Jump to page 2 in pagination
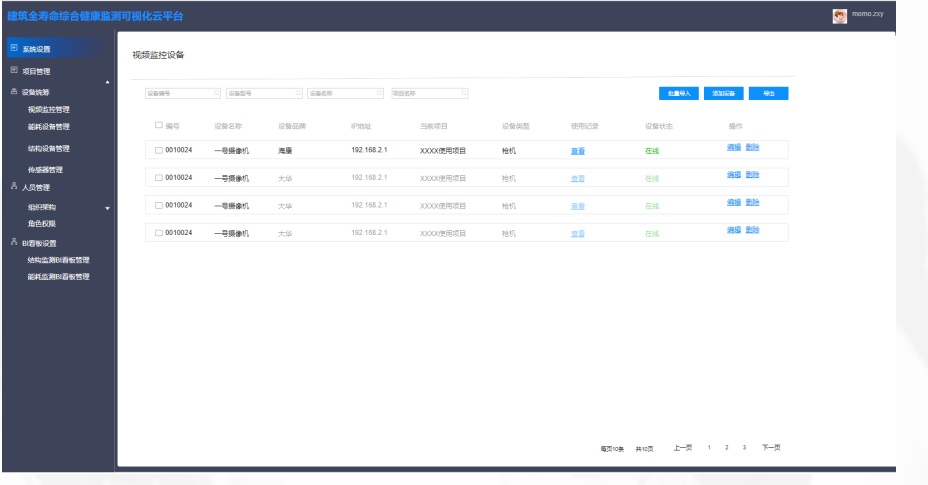Image resolution: width=928 pixels, height=485 pixels. 727,448
